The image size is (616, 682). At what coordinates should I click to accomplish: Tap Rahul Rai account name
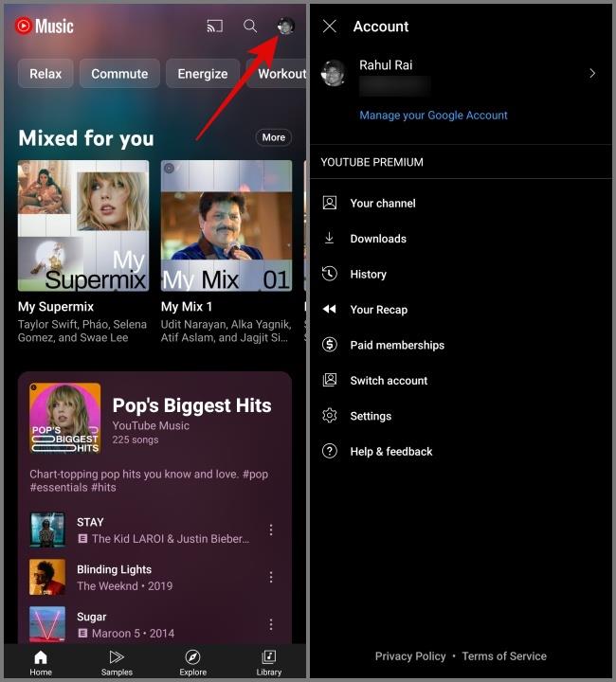coord(386,65)
